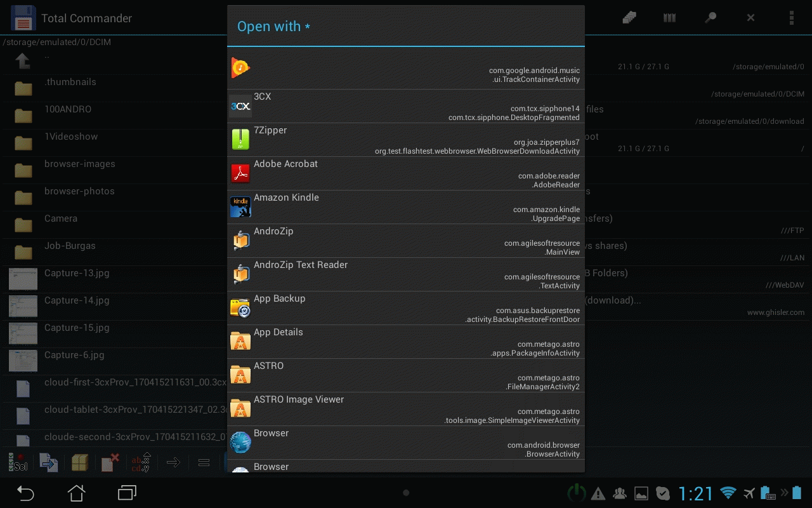
Task: Open the stacked folders history icon in Total Commander
Action: pyautogui.click(x=629, y=18)
